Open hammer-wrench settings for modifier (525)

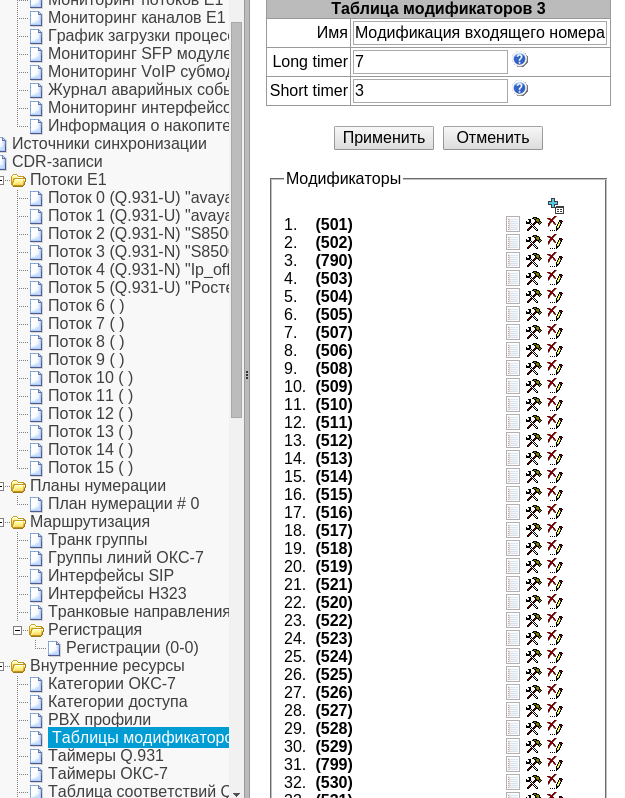coord(533,675)
